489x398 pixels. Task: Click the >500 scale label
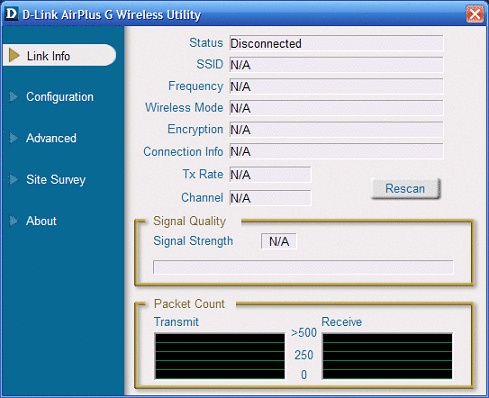click(x=304, y=333)
